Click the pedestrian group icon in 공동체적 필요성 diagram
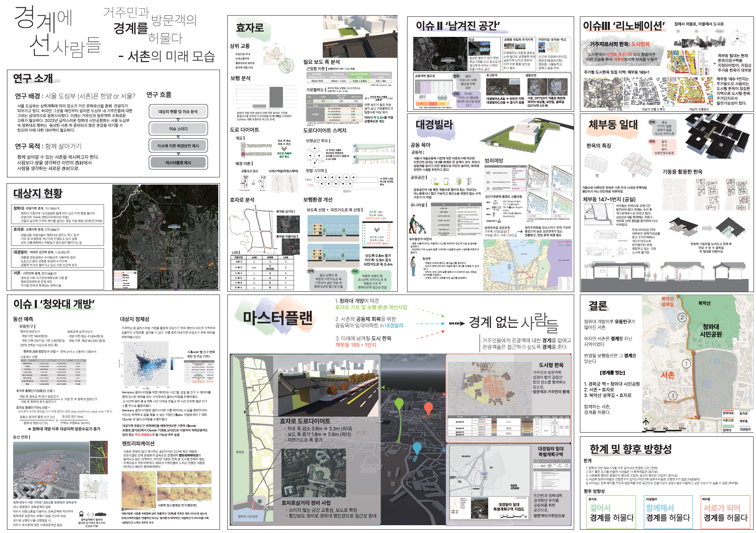Viewport: 756px width, 533px height. click(423, 98)
